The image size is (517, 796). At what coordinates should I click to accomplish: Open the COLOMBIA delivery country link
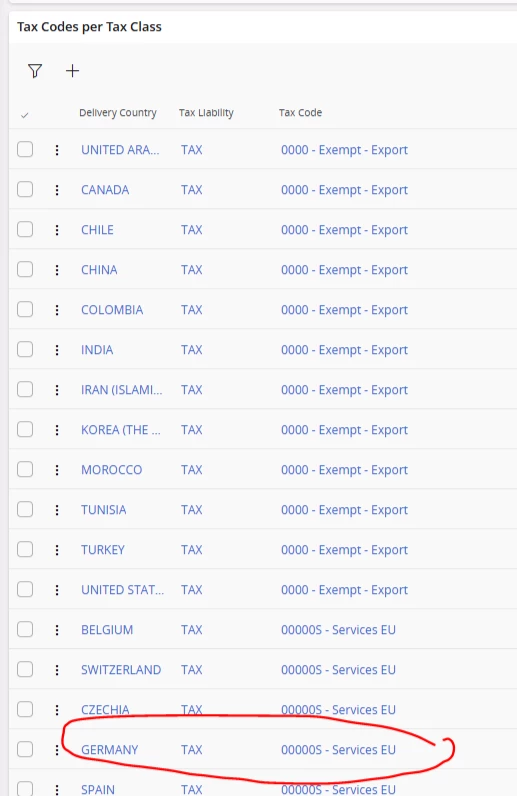click(x=112, y=310)
